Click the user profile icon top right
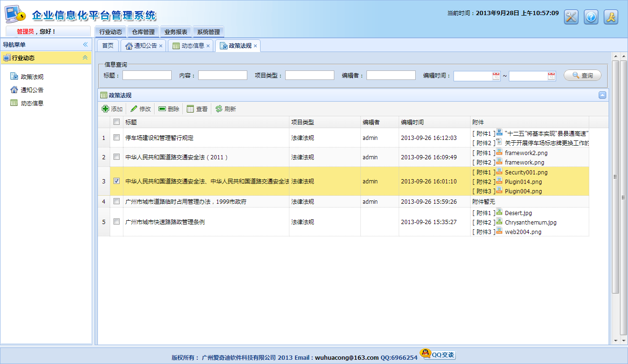Viewport: 628px width, 364px height. tap(611, 17)
